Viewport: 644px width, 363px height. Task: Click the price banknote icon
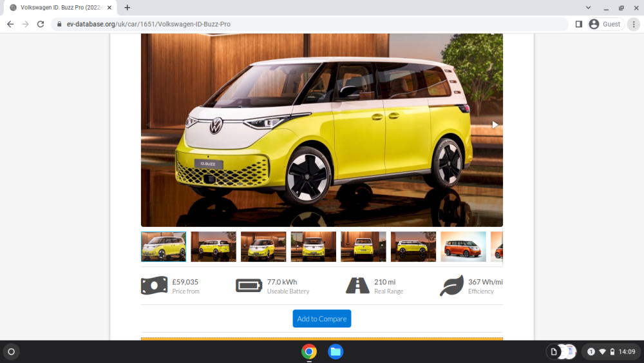click(154, 285)
